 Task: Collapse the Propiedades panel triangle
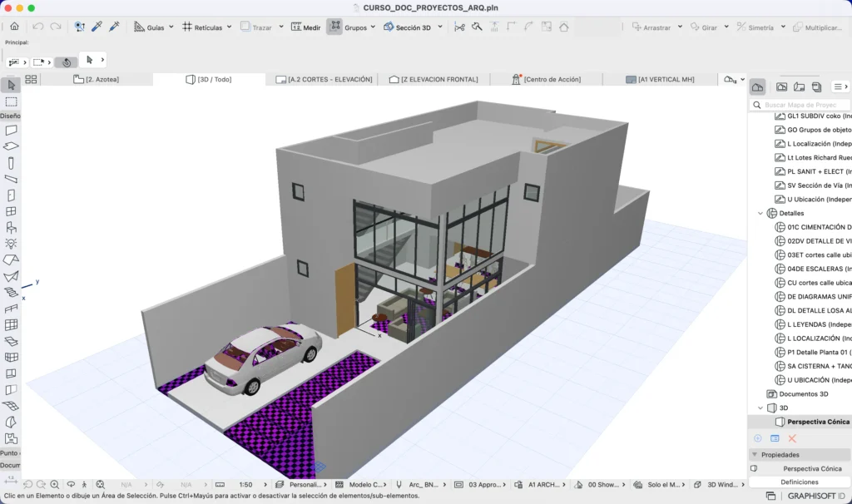754,455
